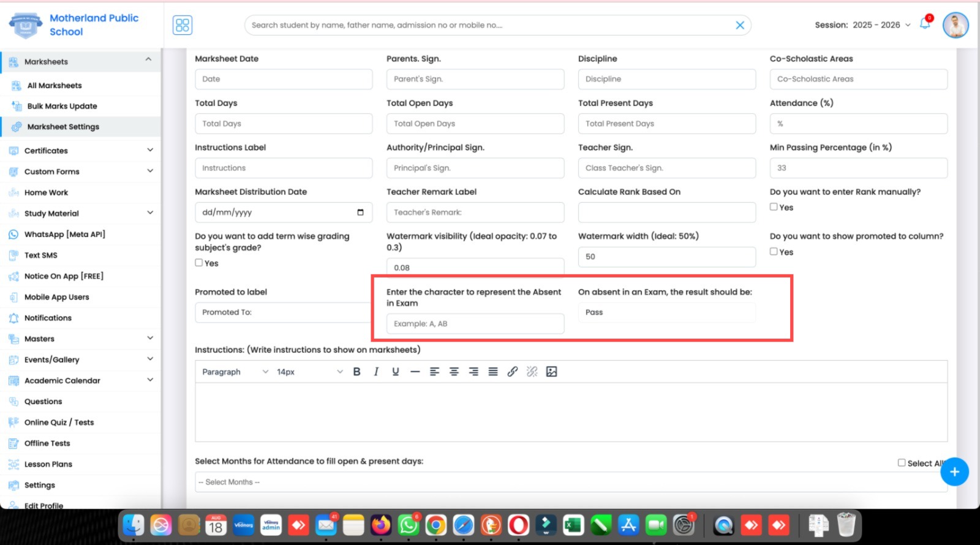Click absent character Example A, AB field
This screenshot has height=545, width=980.
[x=475, y=324]
